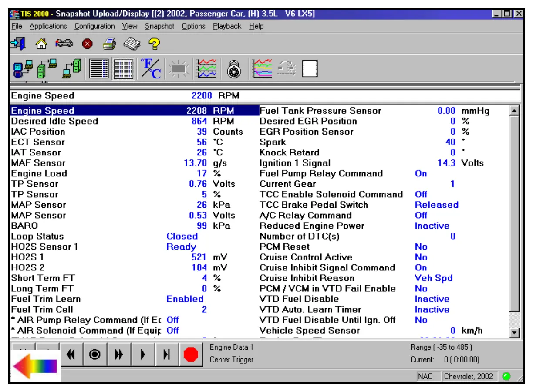Click the rainbow back arrow
533x392 pixels.
(35, 365)
